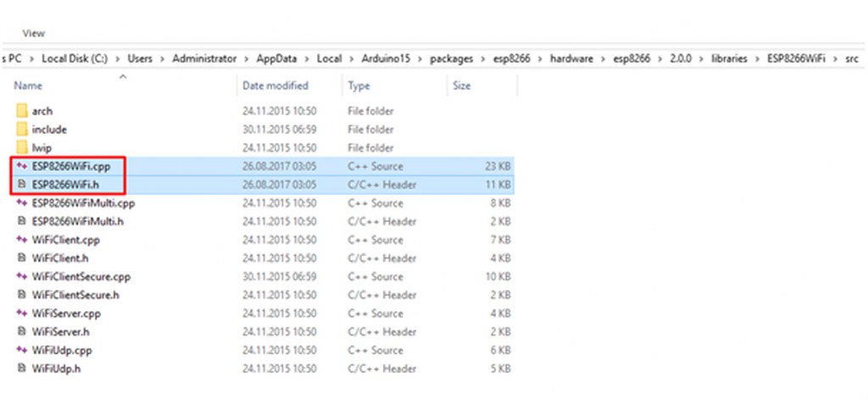868x400 pixels.
Task: Click the arch folder icon
Action: tap(21, 111)
